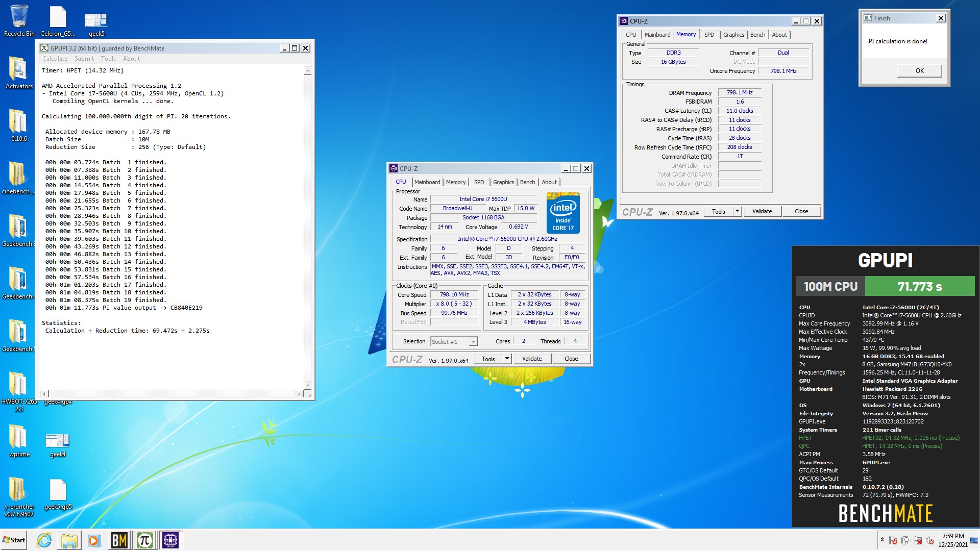Maximize the GPUPI window
The image size is (980, 551).
pos(295,48)
